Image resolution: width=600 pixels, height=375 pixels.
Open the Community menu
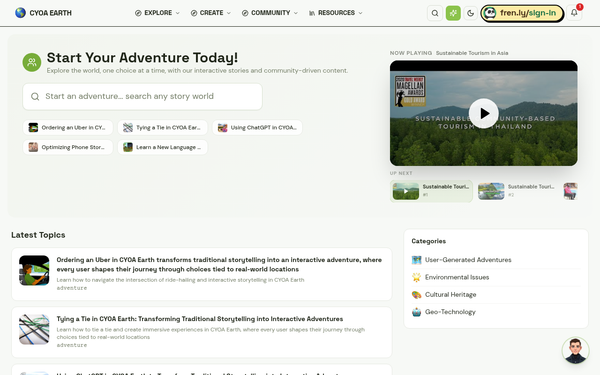coord(270,13)
